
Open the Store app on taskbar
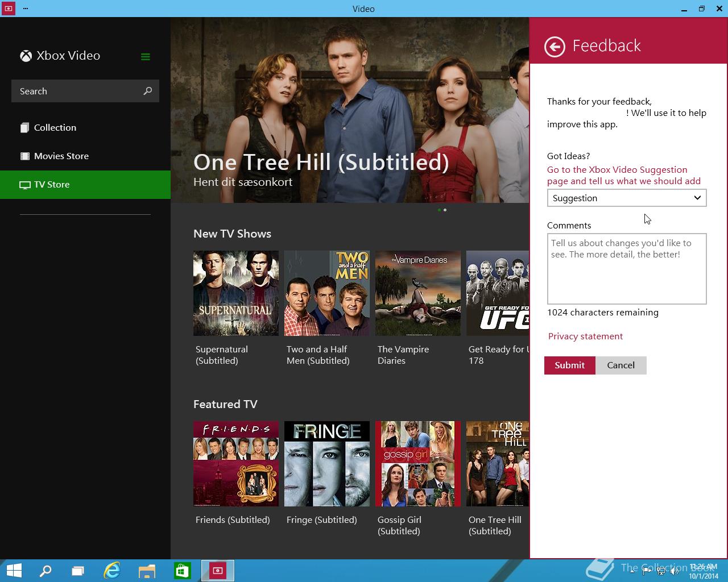point(182,571)
